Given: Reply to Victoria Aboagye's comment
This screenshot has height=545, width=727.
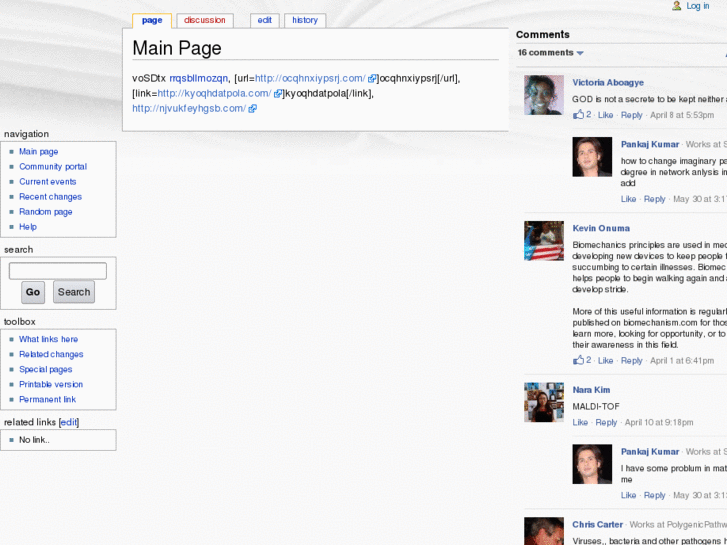Looking at the screenshot, I should click(x=631, y=115).
